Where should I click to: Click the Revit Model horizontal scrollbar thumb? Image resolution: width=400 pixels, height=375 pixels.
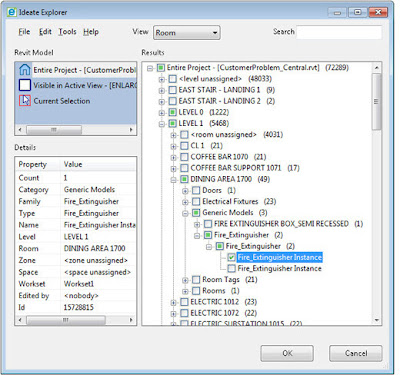tap(54, 130)
